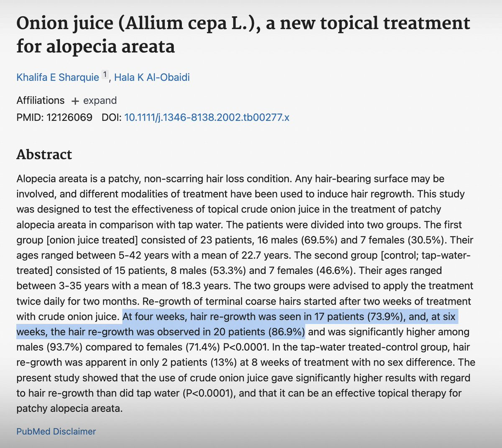Click the Abstract heading
502x448 pixels.
click(x=44, y=154)
